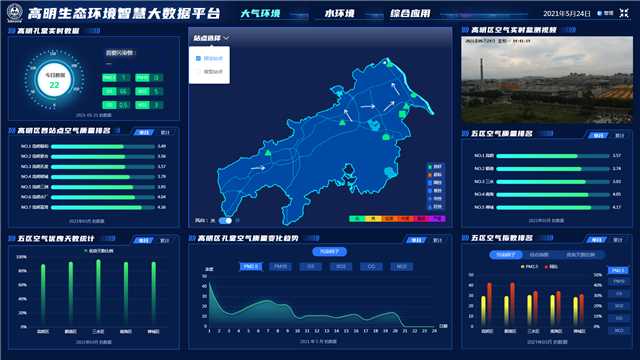The width and height of the screenshot is (640, 360).
Task: Click the PM10 real-time value tile
Action: click(149, 78)
